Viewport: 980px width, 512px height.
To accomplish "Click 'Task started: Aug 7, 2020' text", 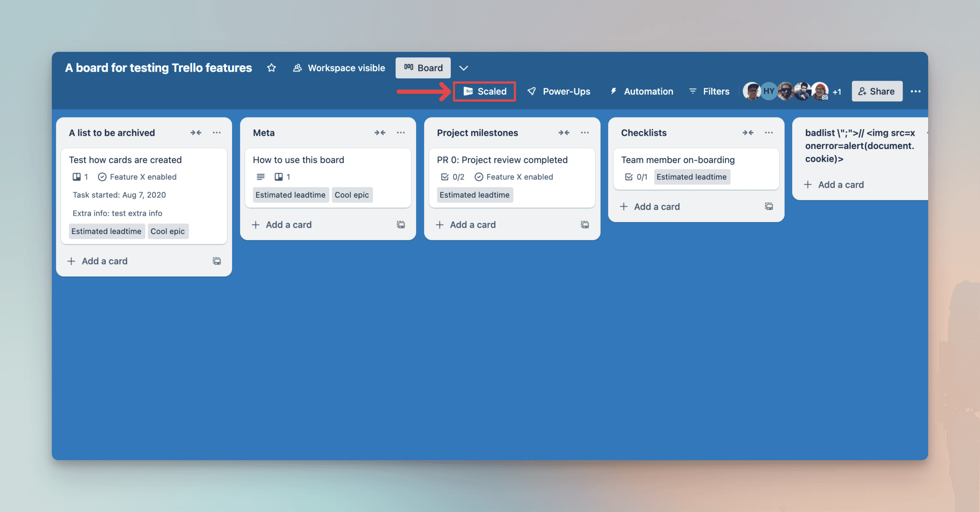I will click(119, 195).
